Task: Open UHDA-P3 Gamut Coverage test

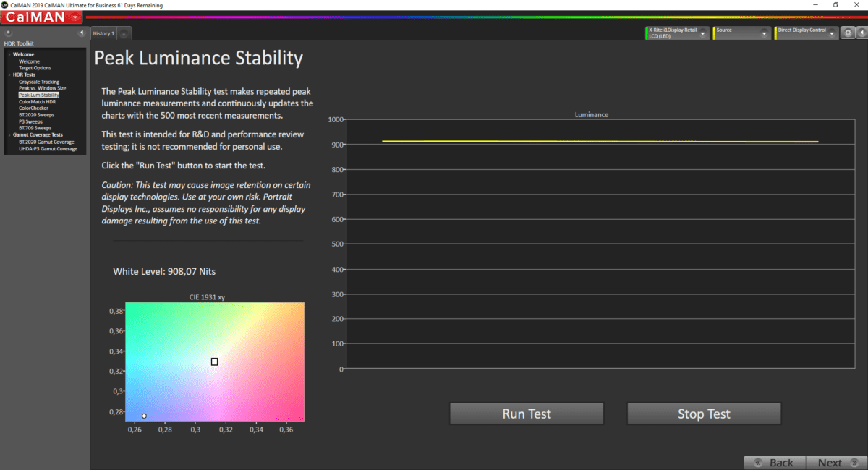Action: [48, 149]
